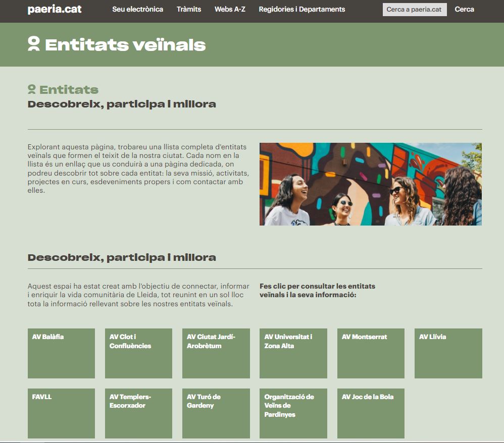Open AV Ciutat Jardí-Arobrètum entity
Screen dimensions: 504x443
(216, 353)
